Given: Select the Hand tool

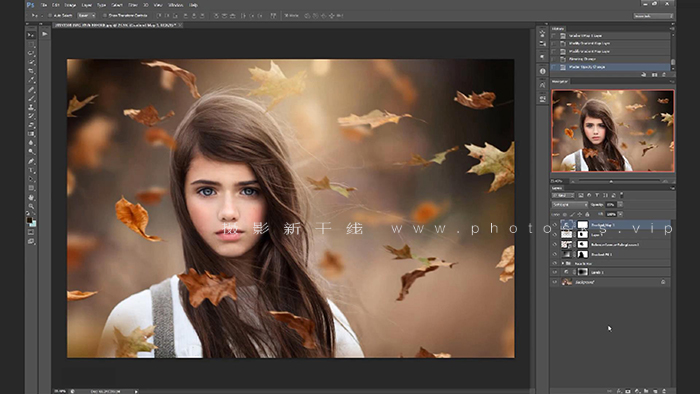Looking at the screenshot, I should pos(31,197).
